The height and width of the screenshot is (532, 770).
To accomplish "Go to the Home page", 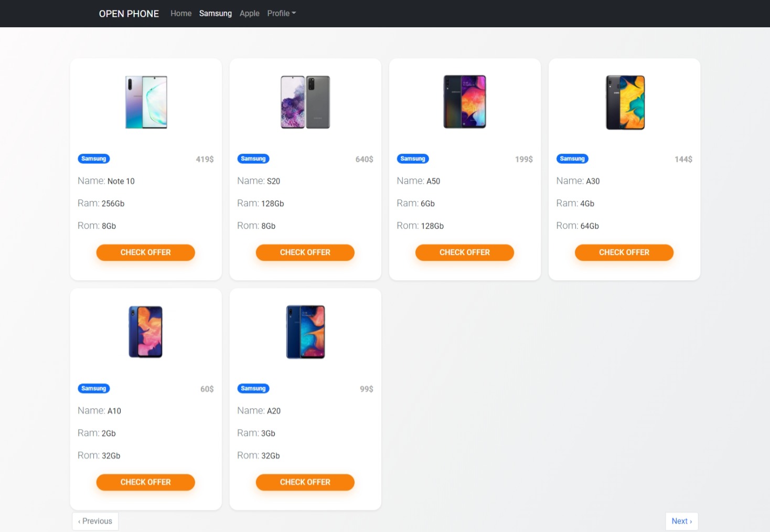I will pyautogui.click(x=181, y=13).
